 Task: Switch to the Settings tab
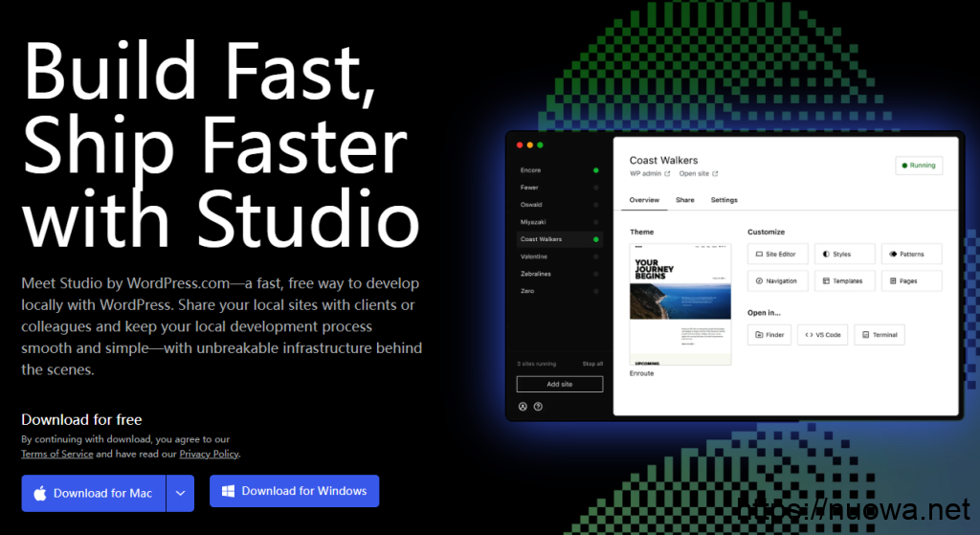click(724, 200)
